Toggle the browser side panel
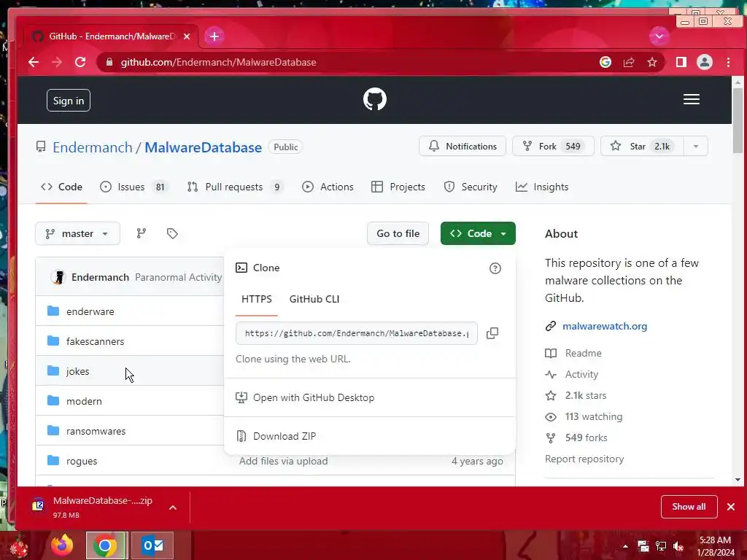Image resolution: width=747 pixels, height=560 pixels. tap(681, 62)
